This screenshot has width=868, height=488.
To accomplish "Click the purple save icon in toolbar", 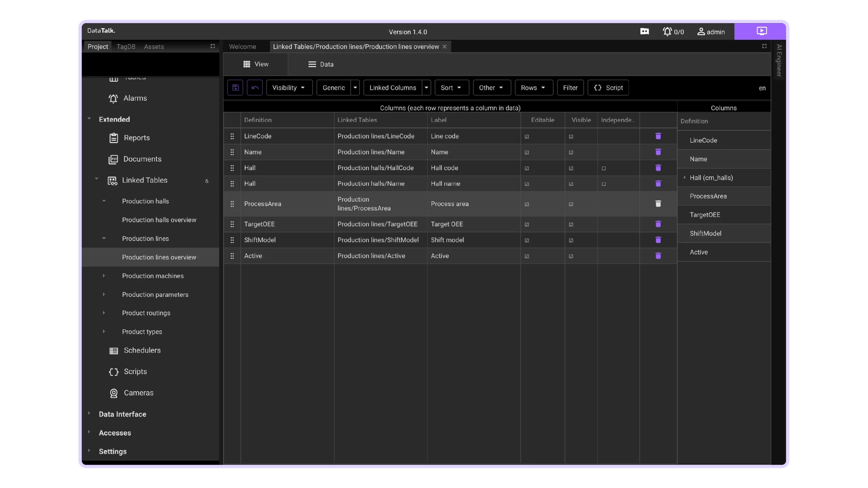I will (235, 88).
